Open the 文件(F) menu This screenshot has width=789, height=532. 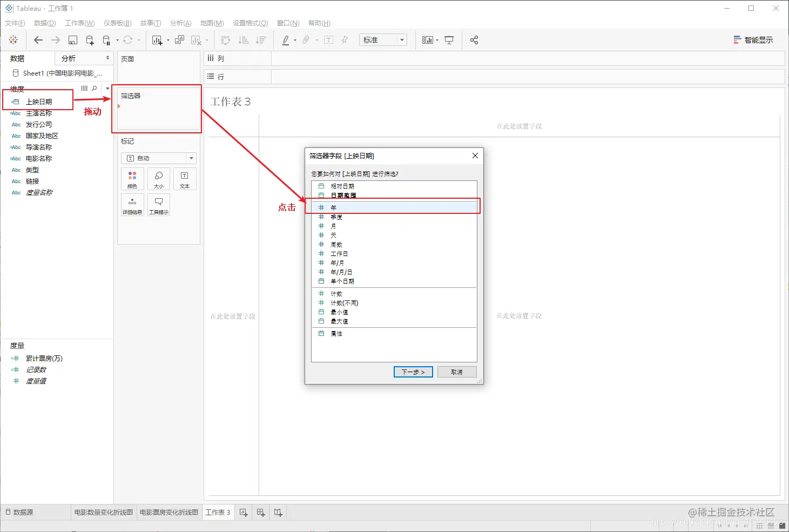15,23
